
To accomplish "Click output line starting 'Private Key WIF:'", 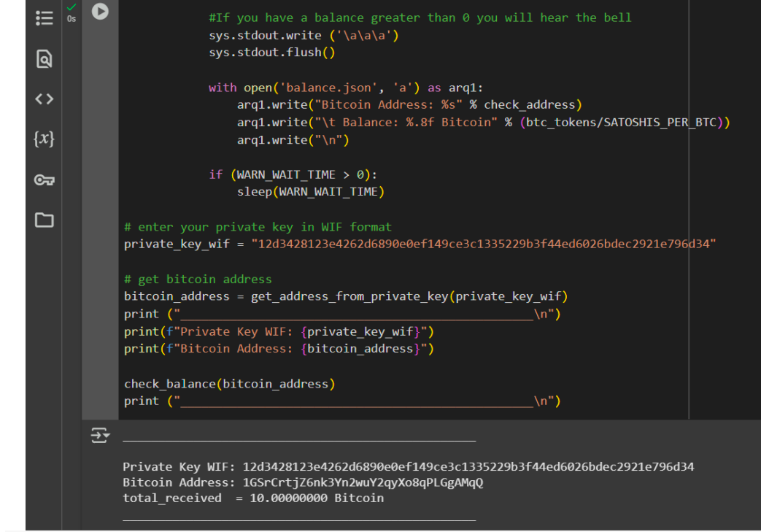I will [408, 466].
